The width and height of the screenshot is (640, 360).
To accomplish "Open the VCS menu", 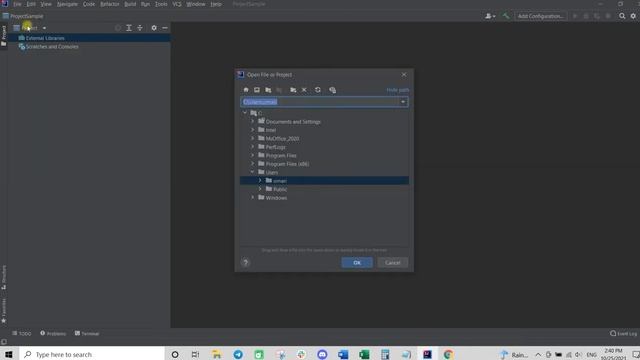I will (177, 4).
